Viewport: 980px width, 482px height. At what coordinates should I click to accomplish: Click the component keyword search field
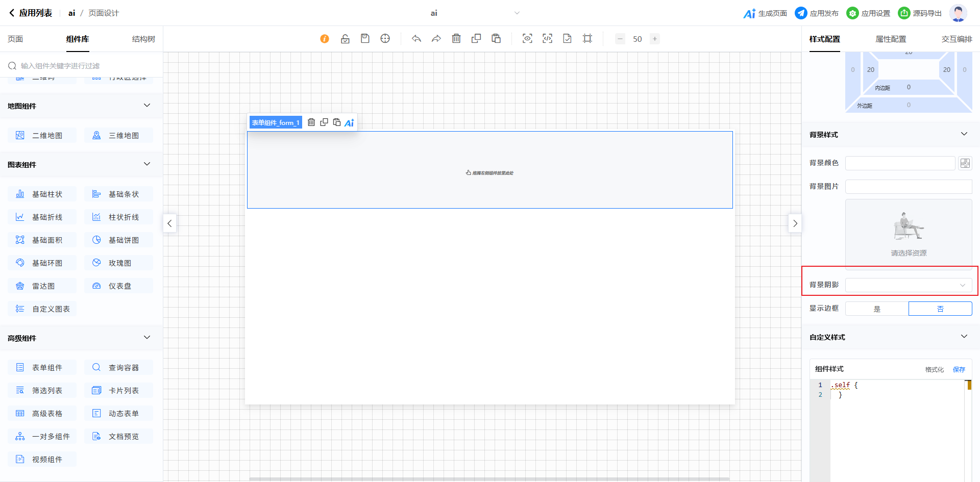[x=84, y=66]
